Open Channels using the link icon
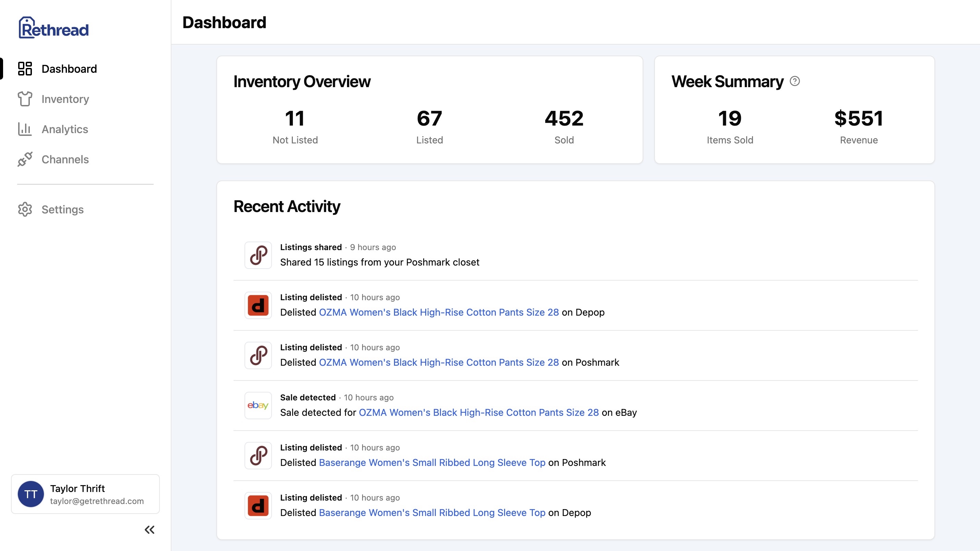Screen dimensions: 980x551 (x=25, y=160)
